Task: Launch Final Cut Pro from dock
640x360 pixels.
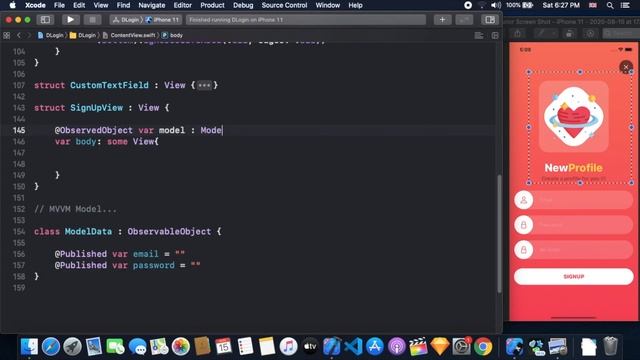Action: click(x=418, y=347)
